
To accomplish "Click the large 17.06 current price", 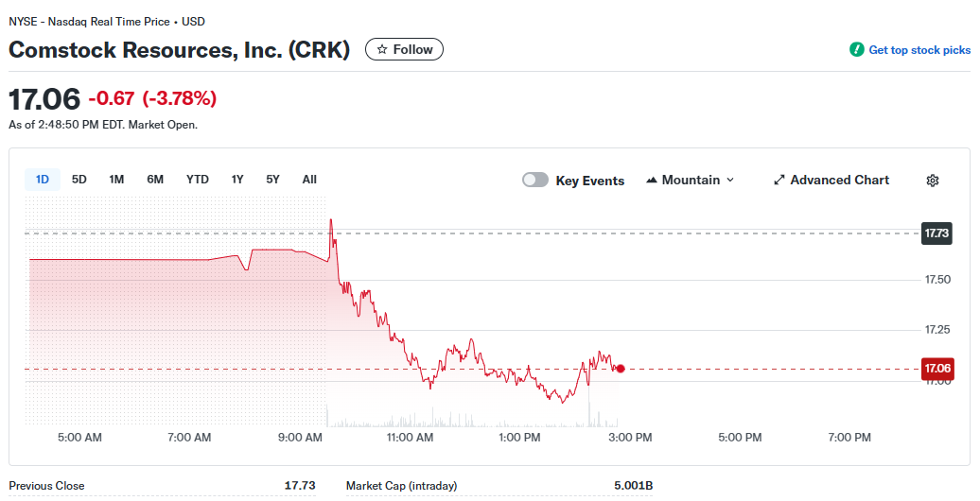I will pos(44,99).
